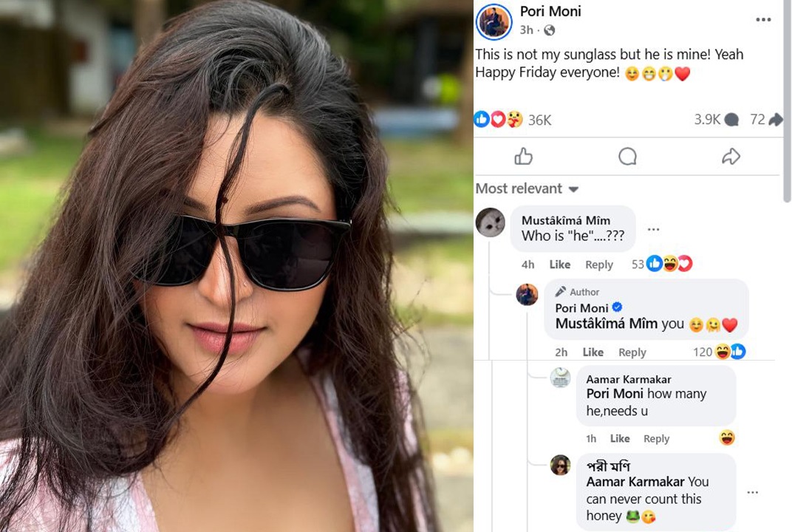
Task: Click the thumbs-up Like icon under post
Action: [523, 157]
